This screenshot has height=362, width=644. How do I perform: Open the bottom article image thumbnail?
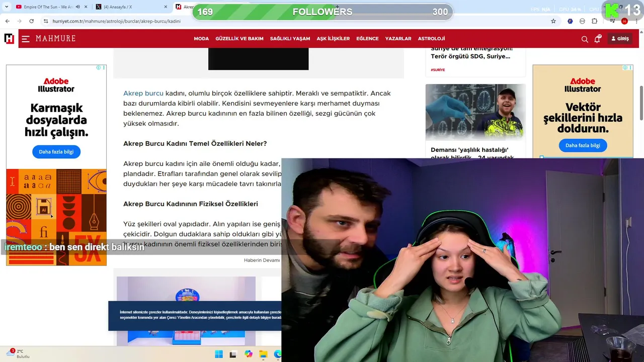(186, 311)
